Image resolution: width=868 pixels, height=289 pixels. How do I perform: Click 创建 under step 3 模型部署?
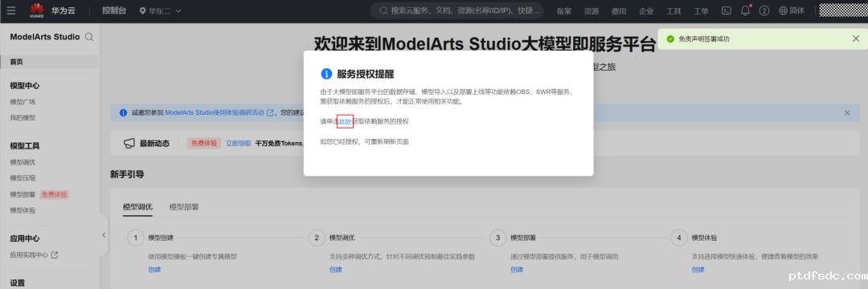point(517,270)
